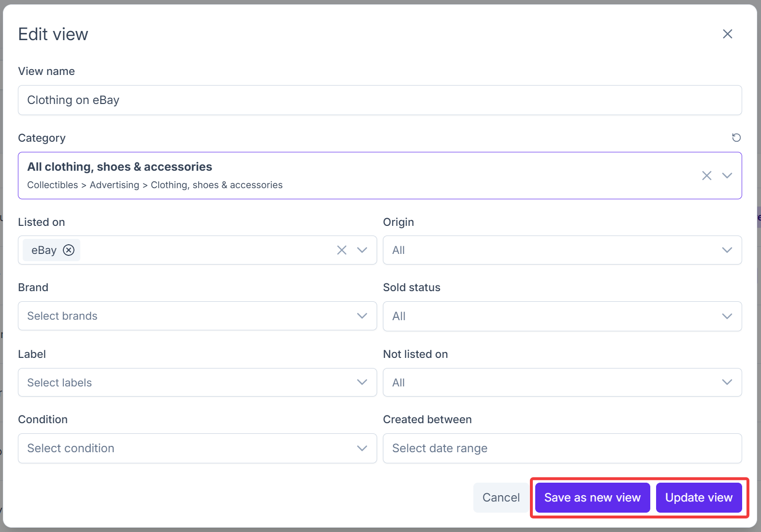Click the 'Created between' label

click(x=427, y=419)
